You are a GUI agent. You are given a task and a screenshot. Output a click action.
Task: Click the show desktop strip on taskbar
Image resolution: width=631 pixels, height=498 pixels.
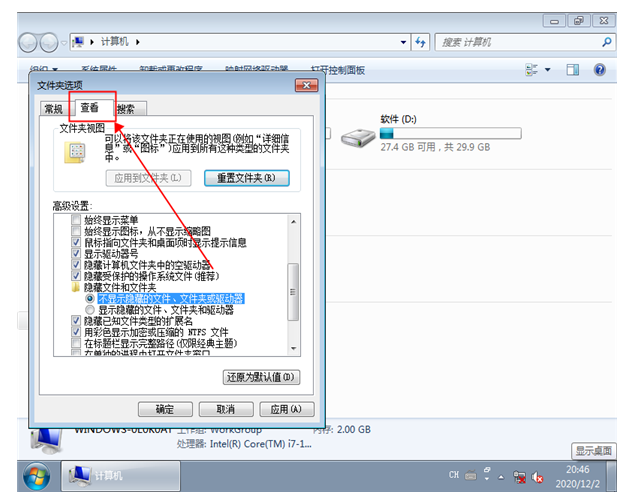pyautogui.click(x=612, y=476)
